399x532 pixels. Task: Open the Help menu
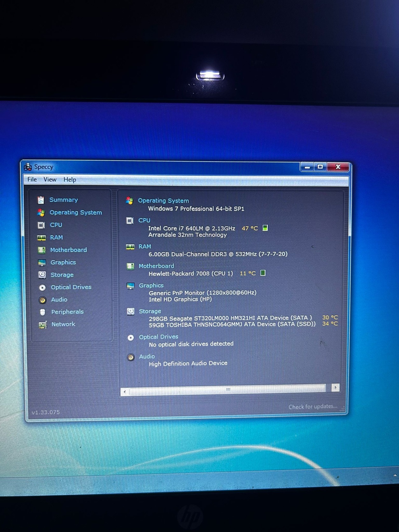pyautogui.click(x=70, y=179)
